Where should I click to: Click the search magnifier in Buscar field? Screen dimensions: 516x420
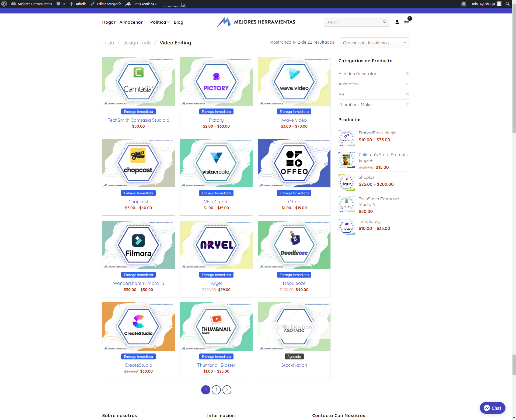click(385, 22)
